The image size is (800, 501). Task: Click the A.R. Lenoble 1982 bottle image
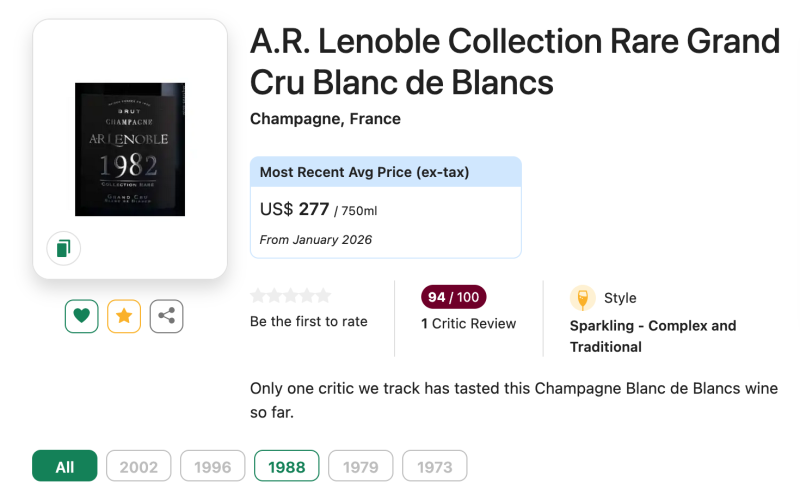130,149
